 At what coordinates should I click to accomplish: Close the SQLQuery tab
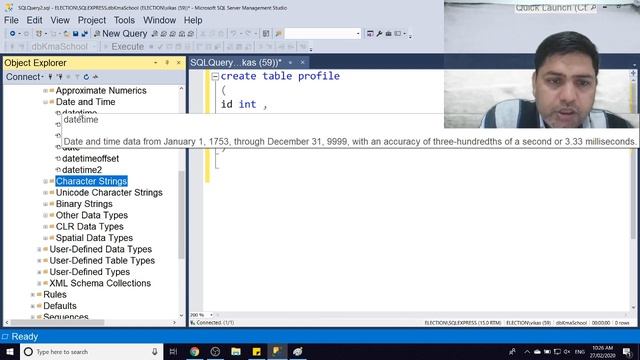(302, 62)
